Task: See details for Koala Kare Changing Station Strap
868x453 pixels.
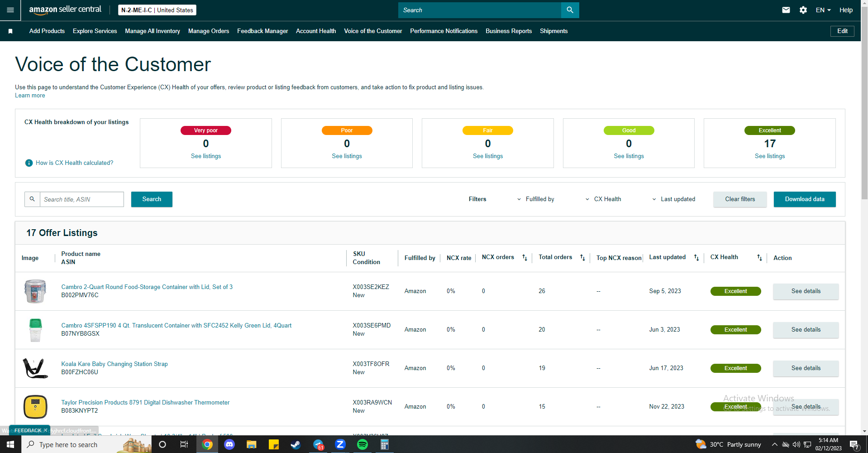Action: [x=806, y=368]
